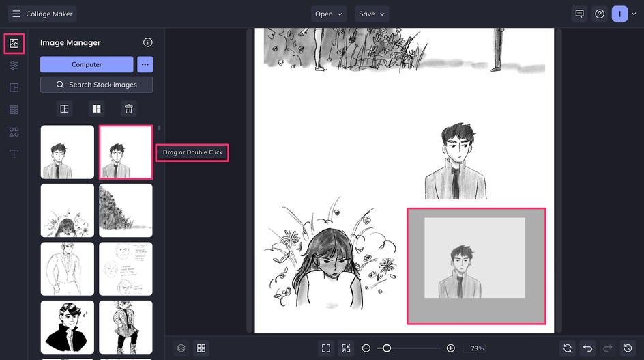The width and height of the screenshot is (644, 360).
Task: Click the reset rotate arrows icon
Action: [x=568, y=348]
